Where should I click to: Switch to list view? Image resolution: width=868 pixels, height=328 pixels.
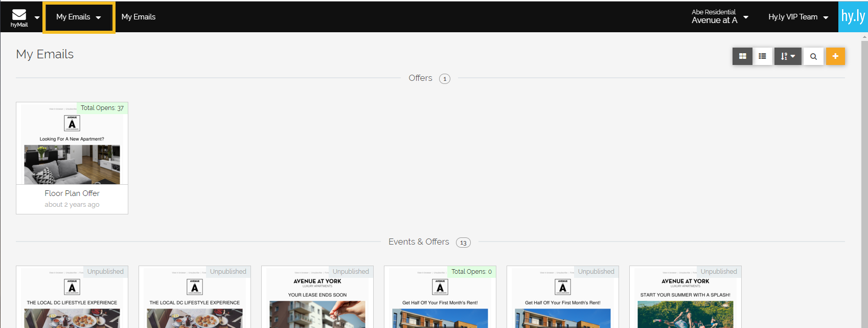[762, 56]
